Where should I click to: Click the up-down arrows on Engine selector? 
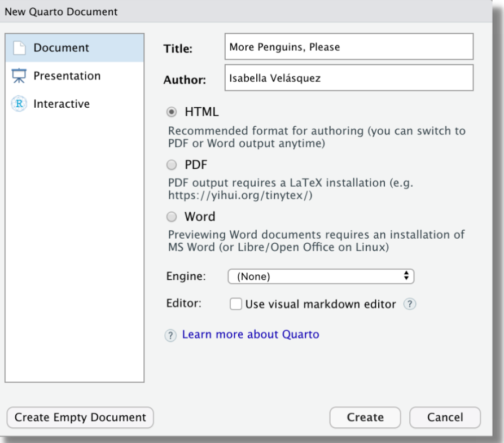coord(406,277)
